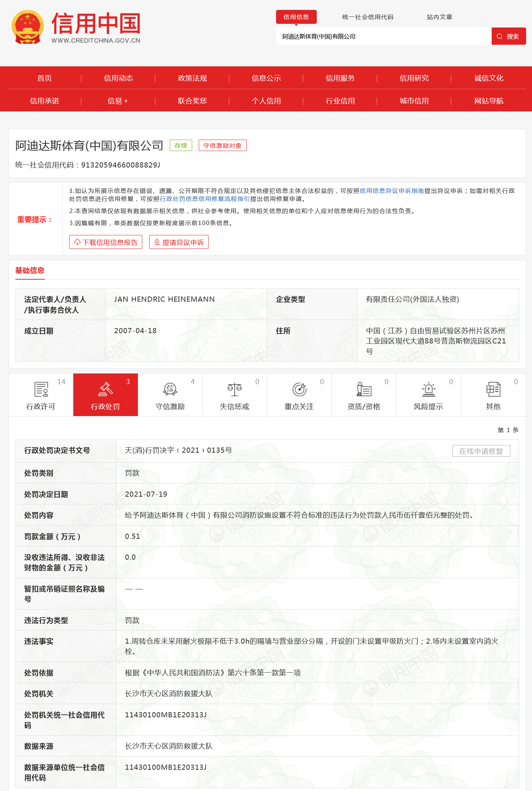Click the 风险提示 alarm light icon
This screenshot has height=791, width=532.
[428, 389]
